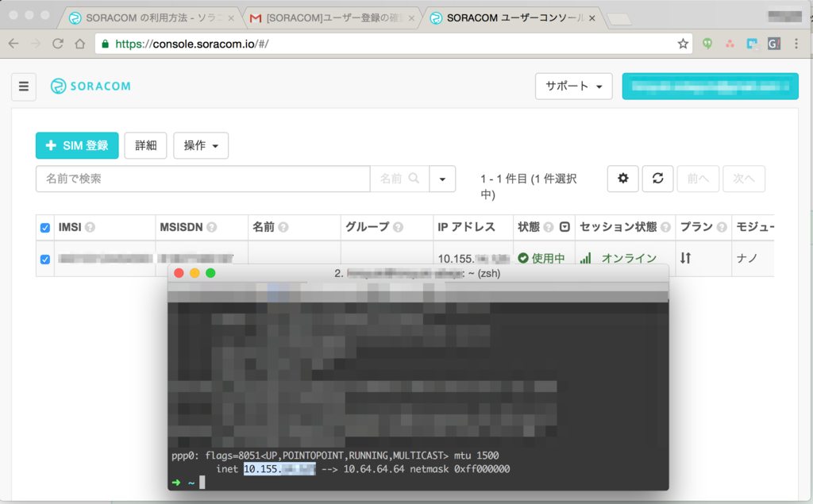Click help icon next to 状態 column
Screen dimensions: 813x504
pos(549,227)
